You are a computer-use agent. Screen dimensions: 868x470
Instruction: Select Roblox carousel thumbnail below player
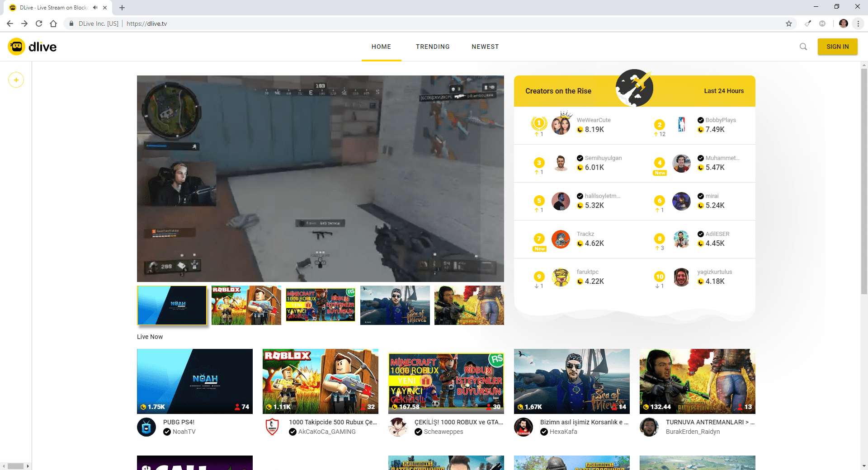pyautogui.click(x=246, y=305)
